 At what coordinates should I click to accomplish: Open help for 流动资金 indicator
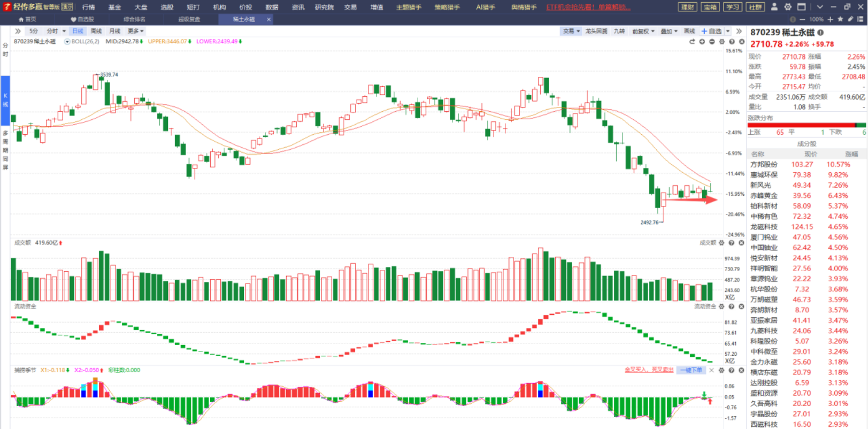tap(732, 307)
